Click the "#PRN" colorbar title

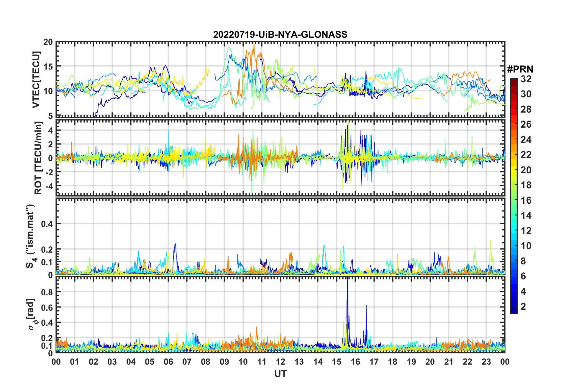click(x=520, y=69)
